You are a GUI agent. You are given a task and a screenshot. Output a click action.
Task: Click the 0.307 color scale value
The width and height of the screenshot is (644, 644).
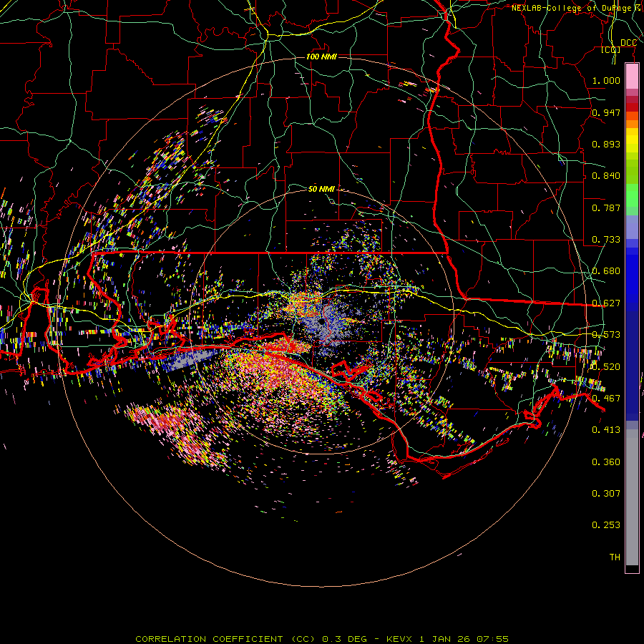point(606,494)
